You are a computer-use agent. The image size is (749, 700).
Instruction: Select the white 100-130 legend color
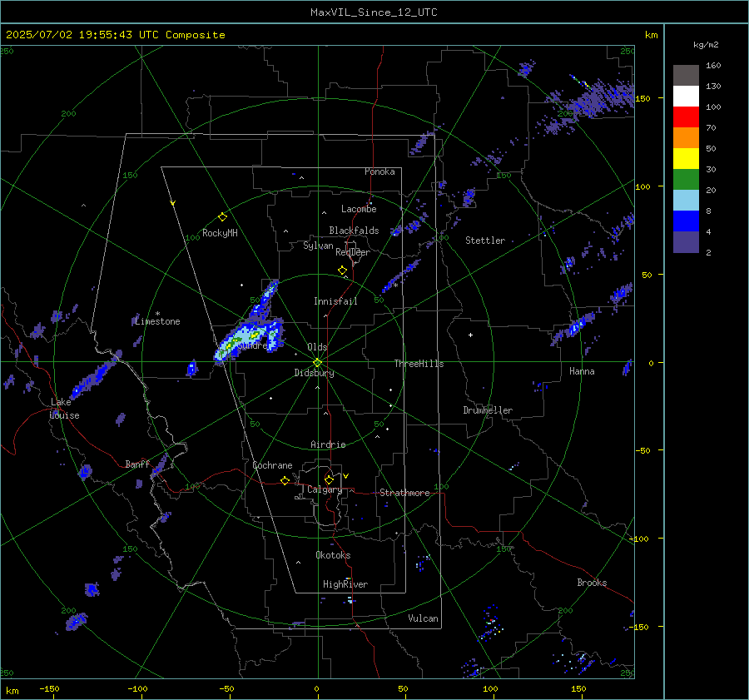tap(686, 97)
